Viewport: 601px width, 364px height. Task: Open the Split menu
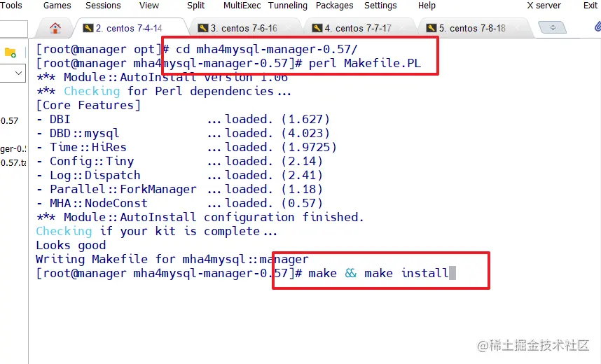coord(196,6)
